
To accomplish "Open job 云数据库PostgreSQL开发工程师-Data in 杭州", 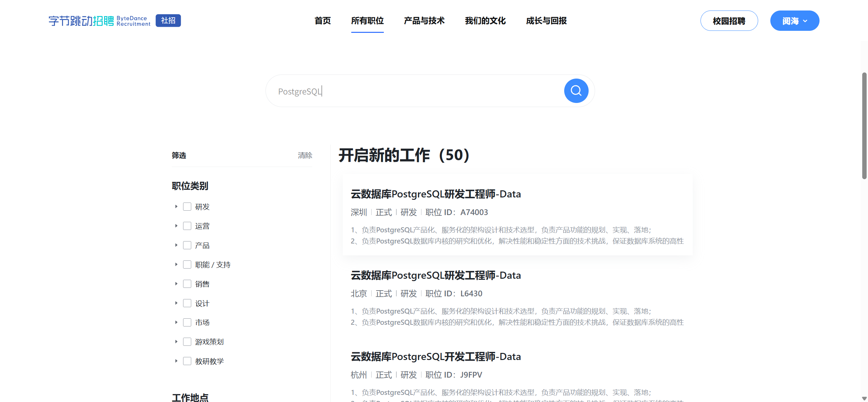I will [435, 356].
